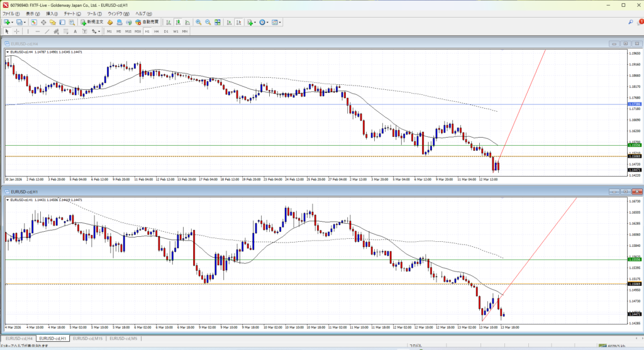Expand the new chart dropdown arrow
Screen dimensions: 644x350
tap(13, 22)
